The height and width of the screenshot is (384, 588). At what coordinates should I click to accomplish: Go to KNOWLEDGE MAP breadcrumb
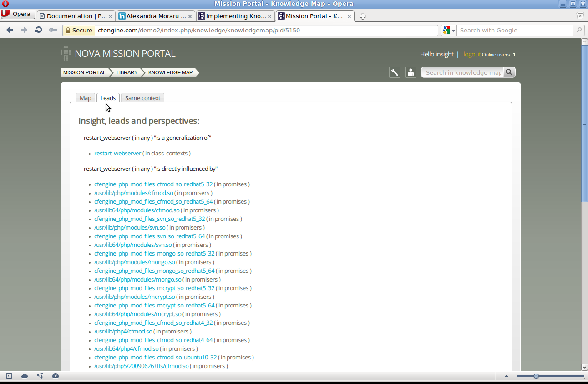point(170,72)
